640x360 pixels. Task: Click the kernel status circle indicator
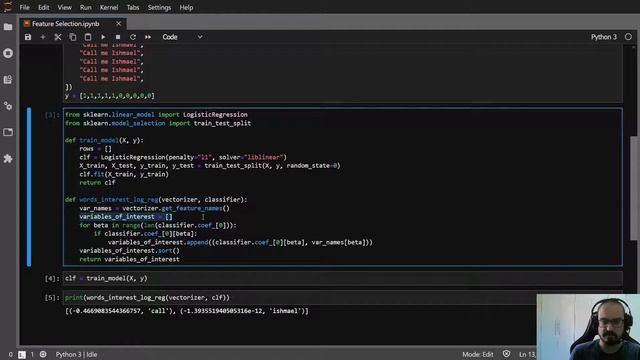coord(628,37)
